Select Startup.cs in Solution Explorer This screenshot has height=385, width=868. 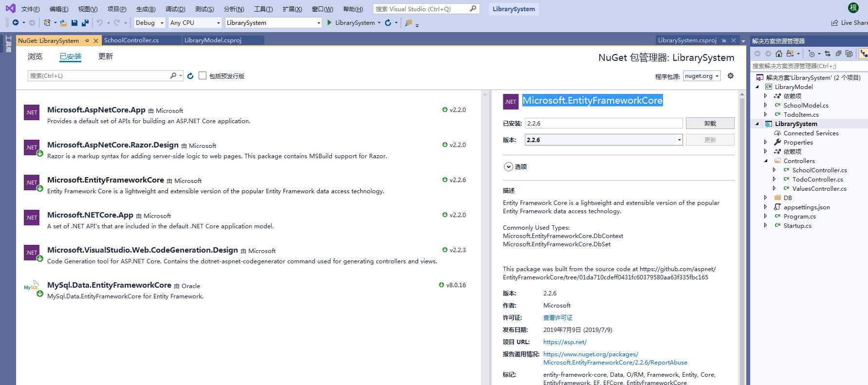[x=797, y=225]
